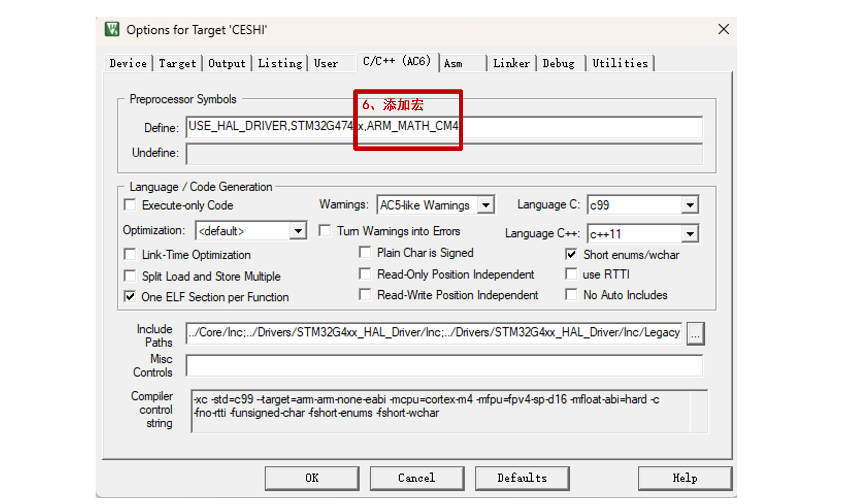857x504 pixels.
Task: Enable Read-Only Position Independent
Action: (365, 274)
